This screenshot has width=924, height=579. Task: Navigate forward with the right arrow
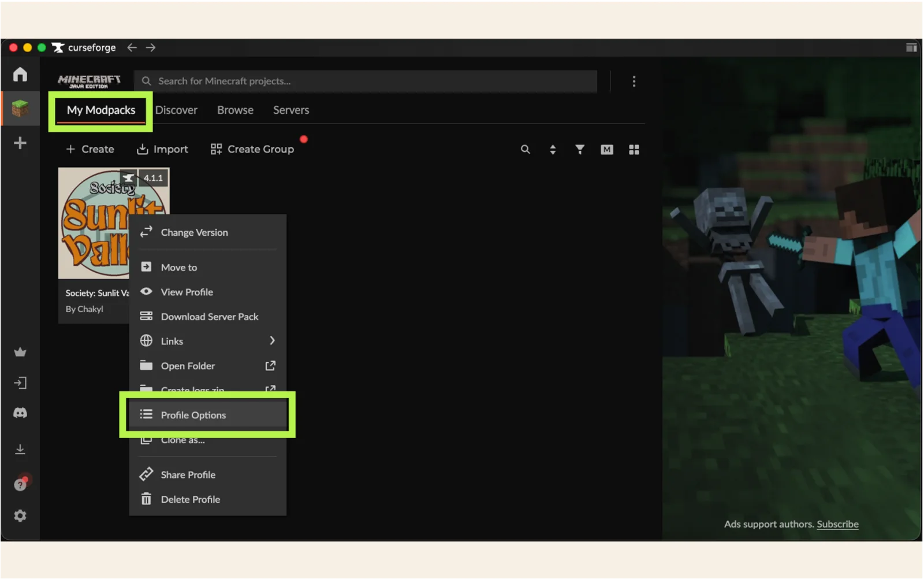point(151,47)
